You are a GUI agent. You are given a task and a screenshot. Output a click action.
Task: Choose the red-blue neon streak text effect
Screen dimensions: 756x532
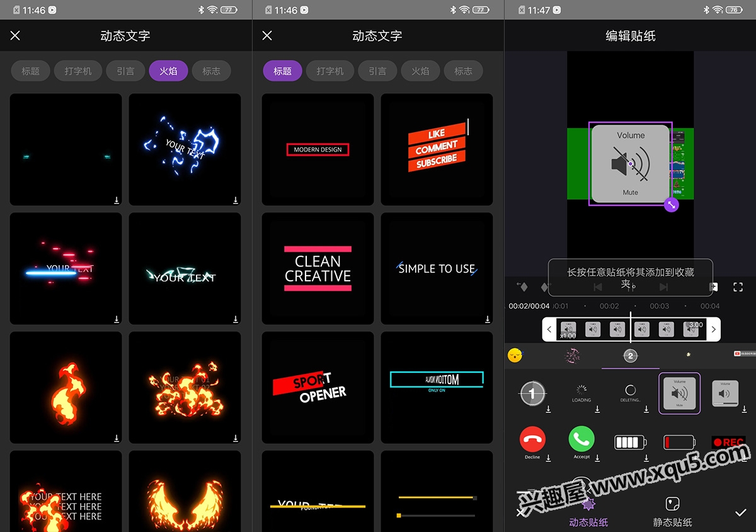[66, 268]
